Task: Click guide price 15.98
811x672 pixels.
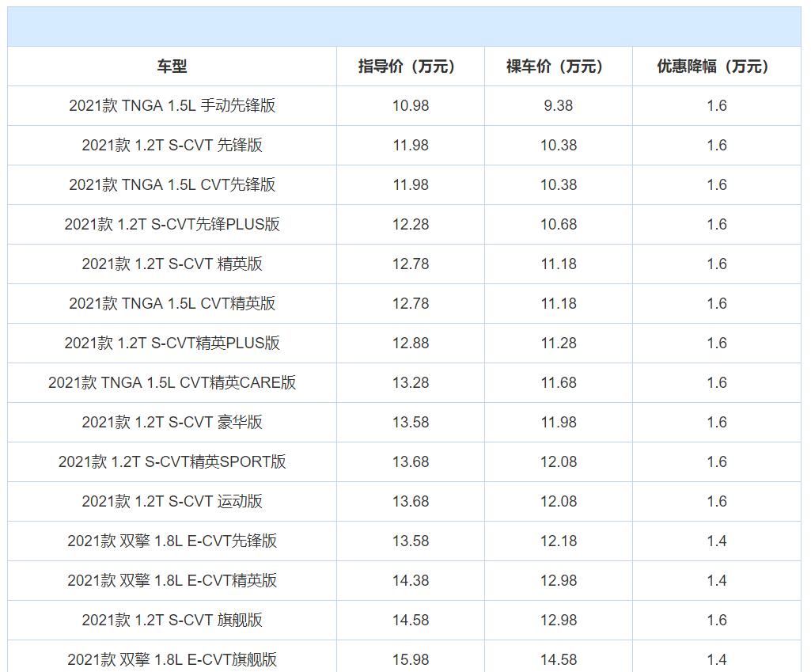Action: click(x=411, y=659)
